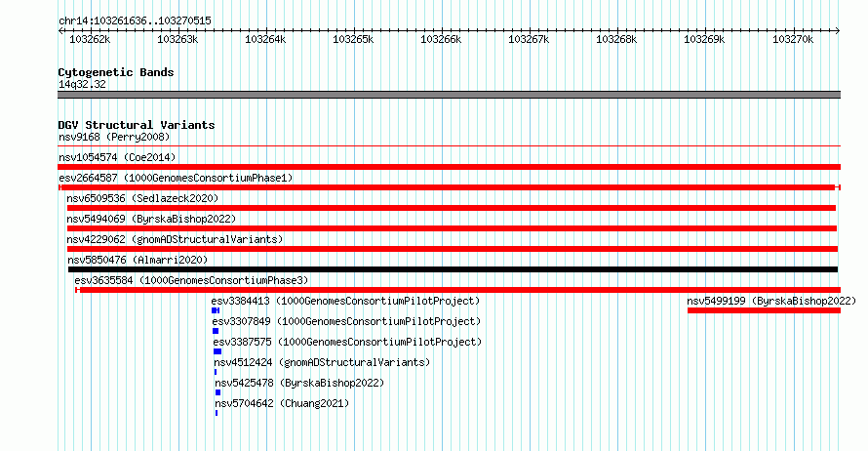Select the red bar under nsv5494069
Image resolution: width=868 pixels, height=451 pixels.
click(x=452, y=228)
